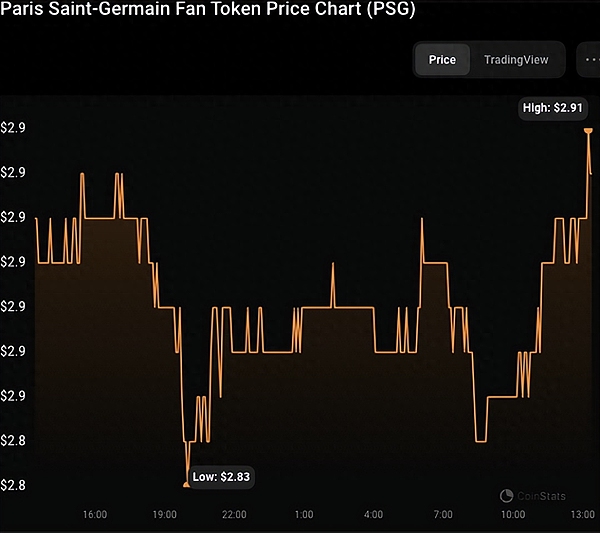Image resolution: width=600 pixels, height=533 pixels.
Task: Click the 1:00 time axis label
Action: coord(304,514)
